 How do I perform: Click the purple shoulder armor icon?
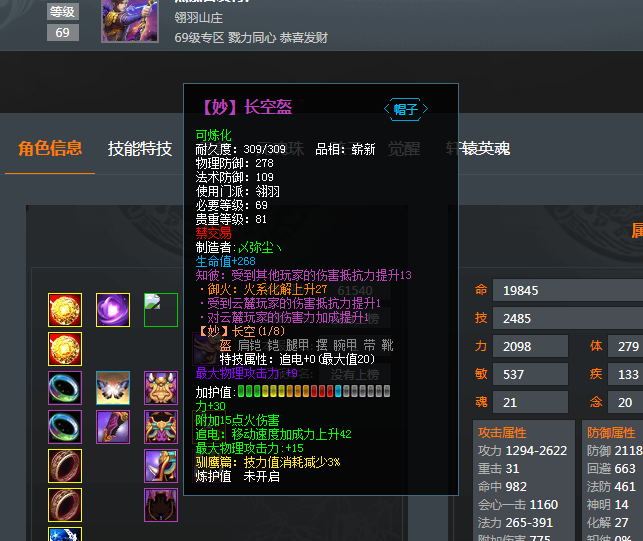pos(161,466)
